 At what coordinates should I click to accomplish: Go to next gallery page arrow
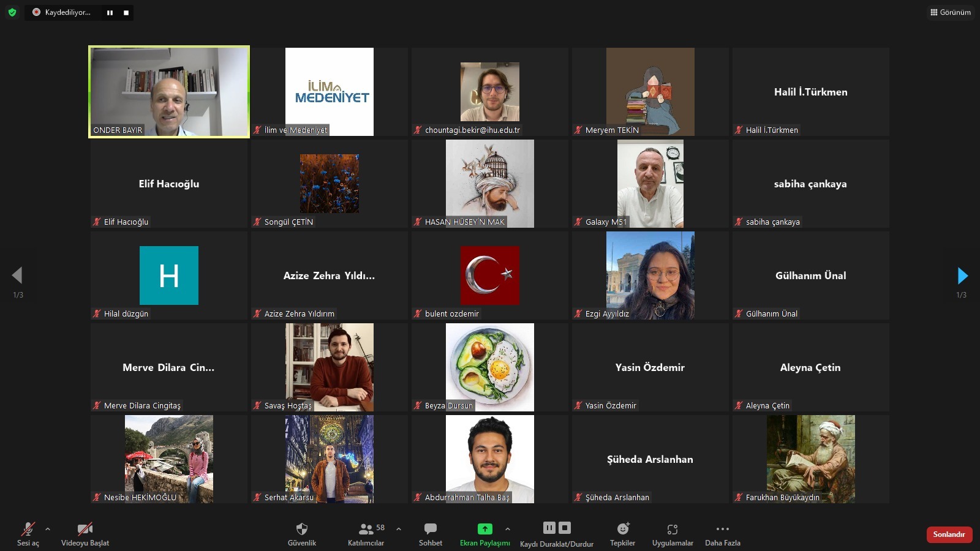[x=962, y=275]
